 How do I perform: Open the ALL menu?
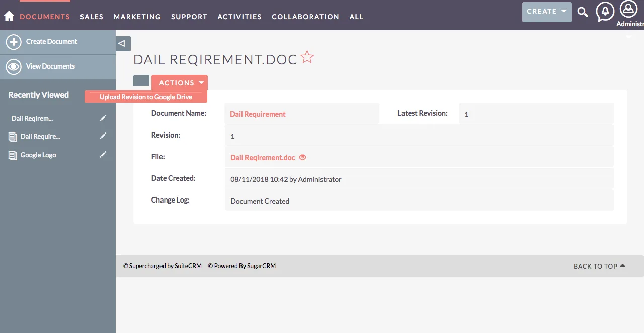[356, 17]
